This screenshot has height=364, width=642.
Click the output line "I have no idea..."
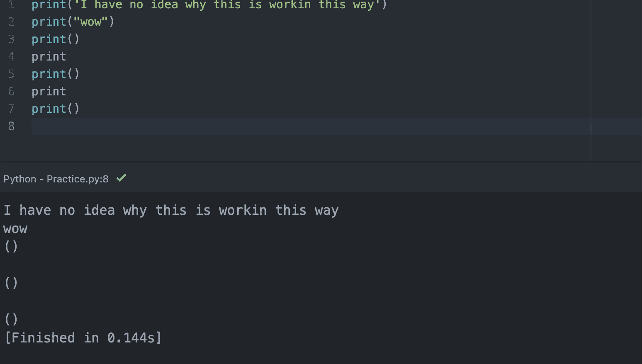point(171,210)
